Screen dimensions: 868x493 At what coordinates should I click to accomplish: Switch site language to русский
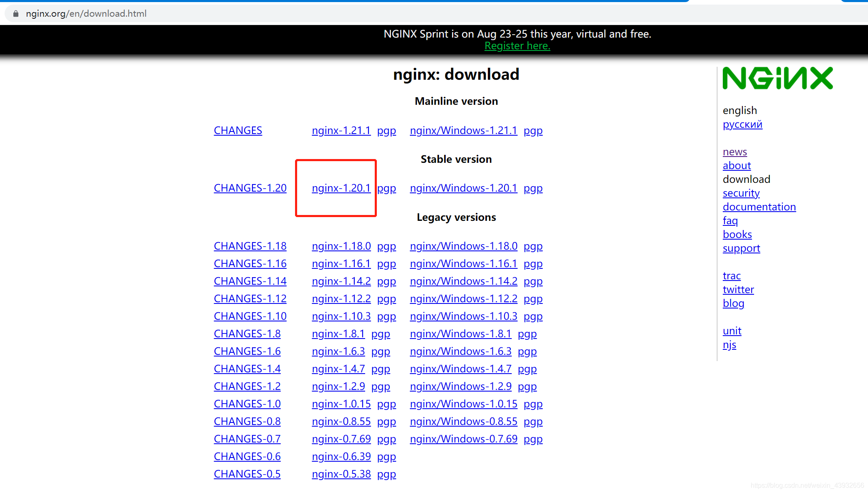742,124
